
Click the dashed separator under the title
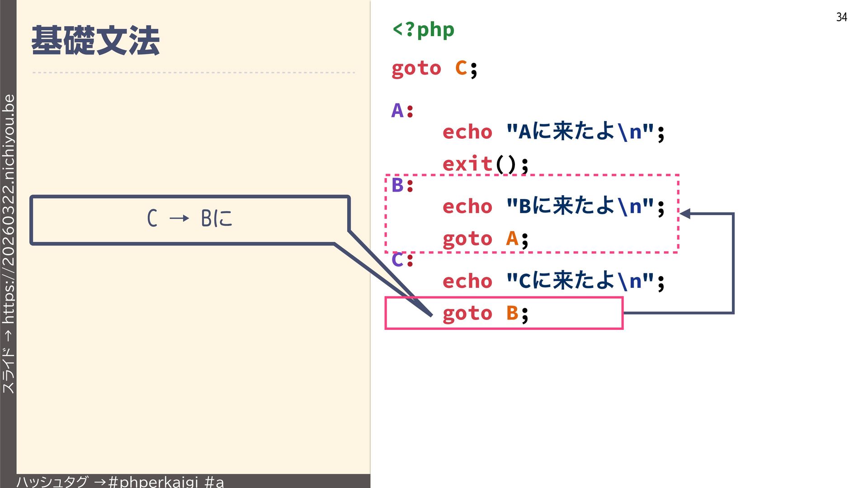click(x=193, y=72)
